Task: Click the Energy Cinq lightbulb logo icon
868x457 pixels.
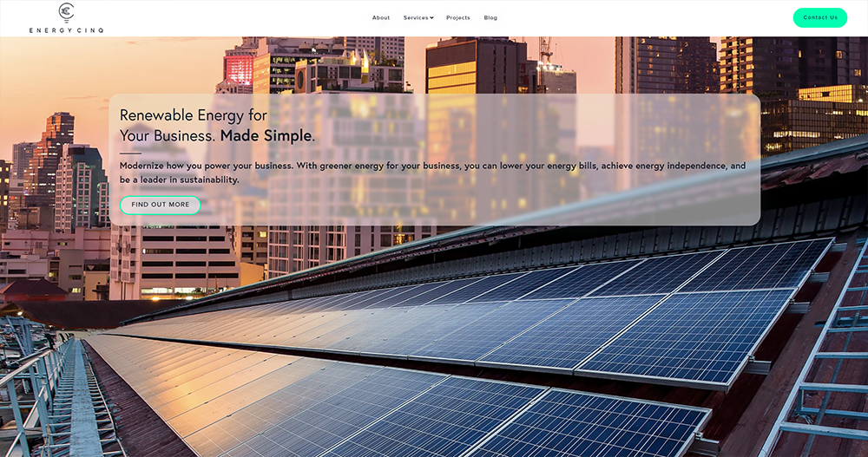Action: [x=66, y=11]
